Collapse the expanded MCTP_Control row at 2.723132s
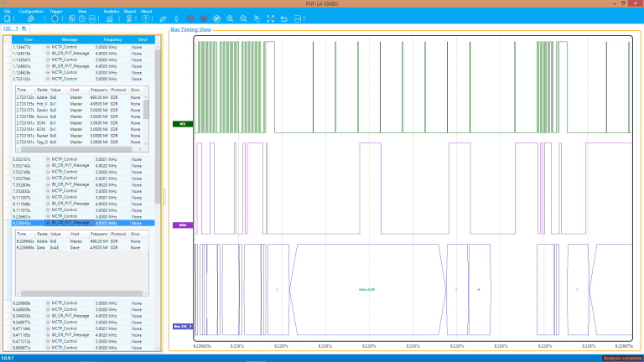Viewport: 644px width, 362px height. (x=48, y=79)
